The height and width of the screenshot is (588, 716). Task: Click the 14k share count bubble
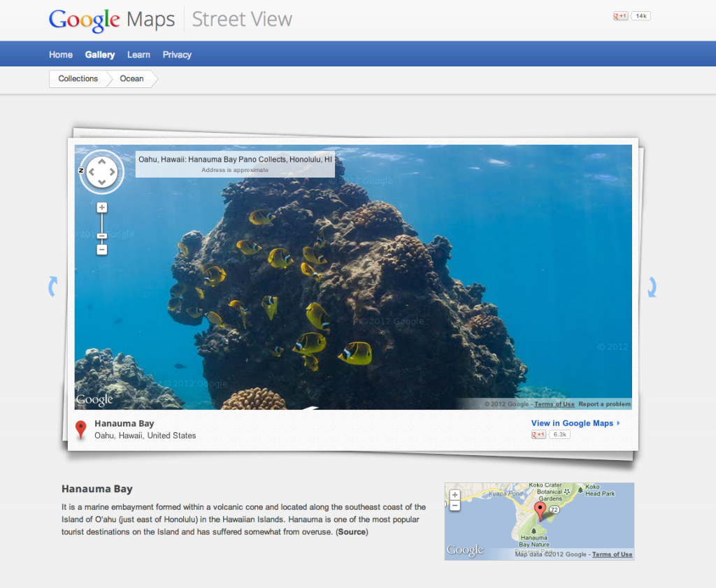coord(640,16)
